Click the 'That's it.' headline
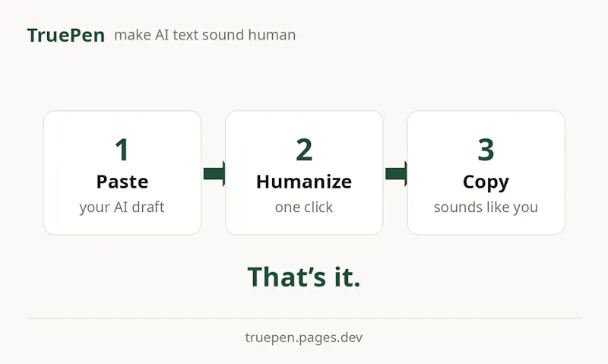 [x=304, y=277]
